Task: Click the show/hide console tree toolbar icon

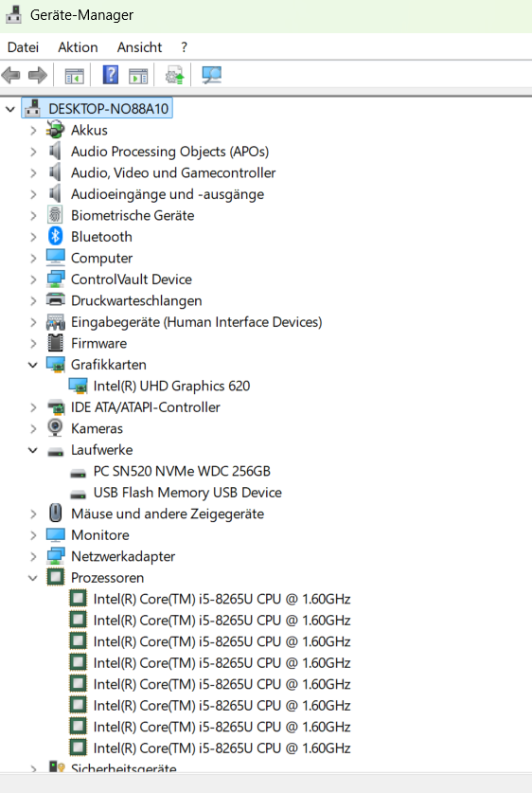Action: 74,77
